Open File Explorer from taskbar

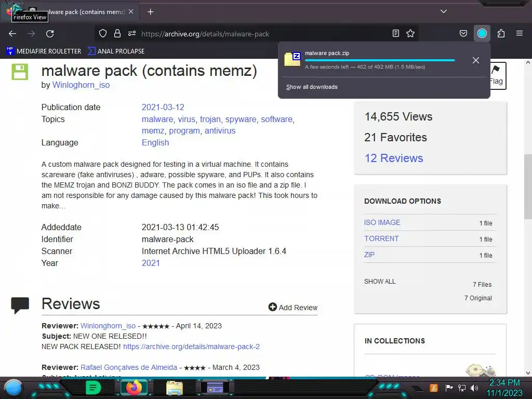(175, 388)
